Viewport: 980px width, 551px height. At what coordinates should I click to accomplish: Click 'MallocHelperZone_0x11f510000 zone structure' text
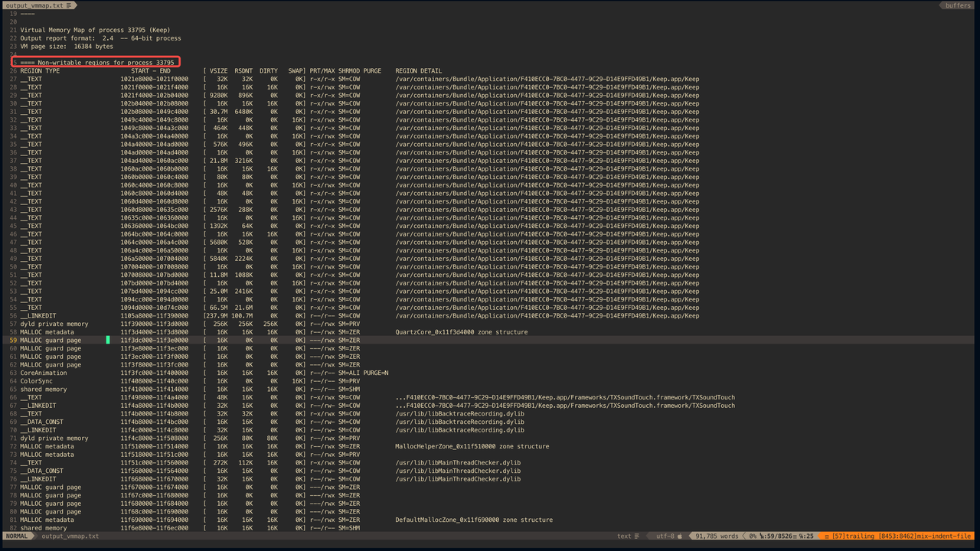472,446
